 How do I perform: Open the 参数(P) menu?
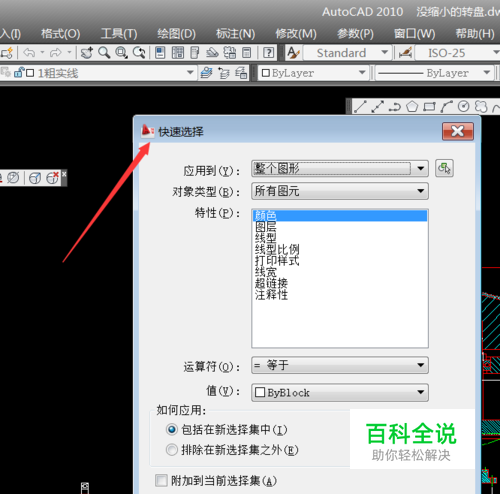pos(355,33)
